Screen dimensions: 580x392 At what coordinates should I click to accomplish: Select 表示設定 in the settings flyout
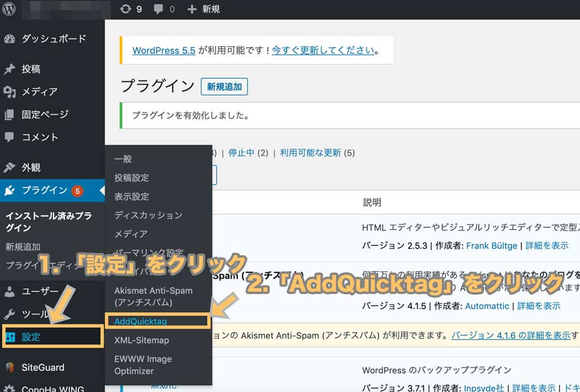(x=131, y=196)
